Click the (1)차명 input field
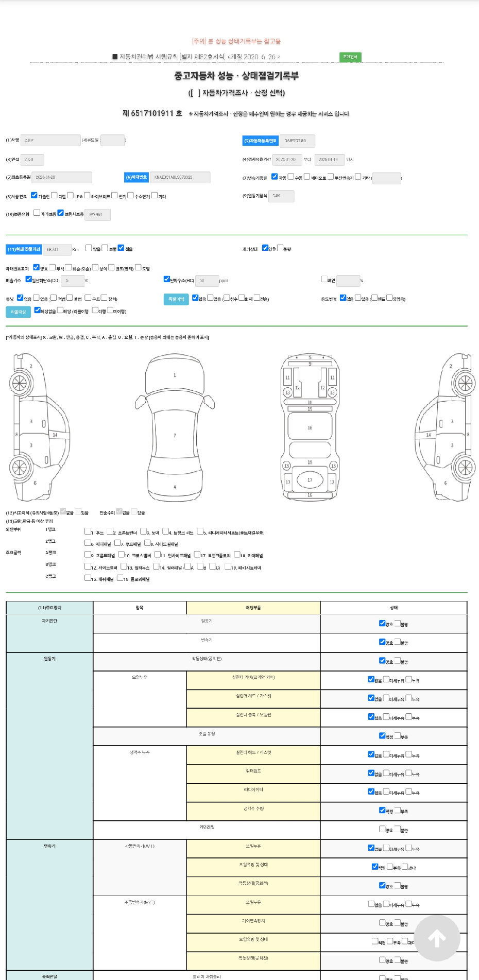This screenshot has width=479, height=980. tap(50, 140)
